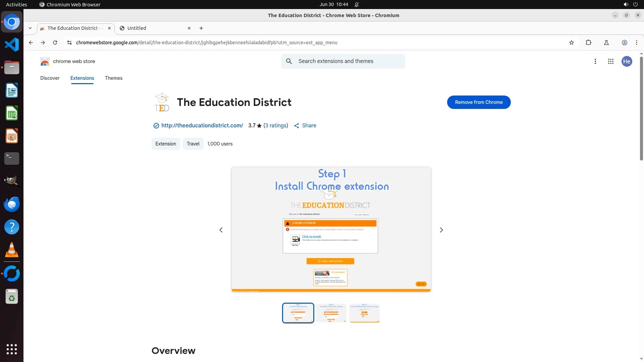Open theeducationdistrict.com link

pyautogui.click(x=202, y=125)
